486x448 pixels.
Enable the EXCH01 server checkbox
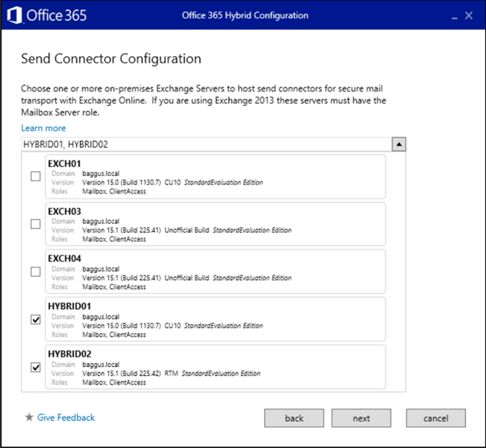pos(35,177)
